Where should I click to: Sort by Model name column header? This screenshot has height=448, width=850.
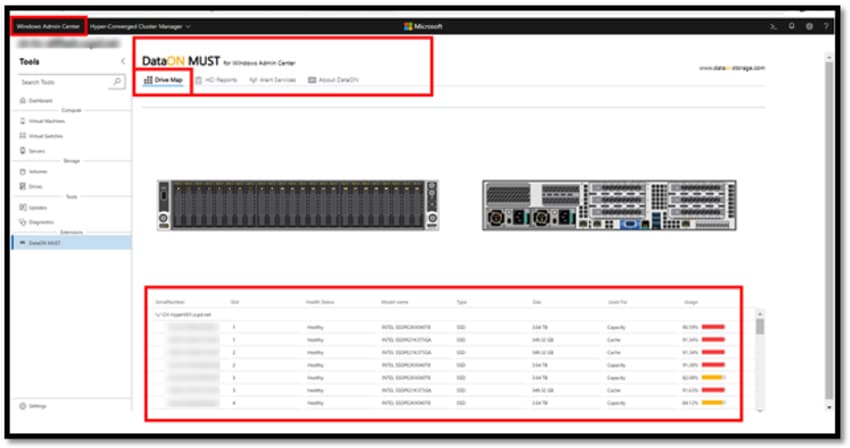pos(394,302)
